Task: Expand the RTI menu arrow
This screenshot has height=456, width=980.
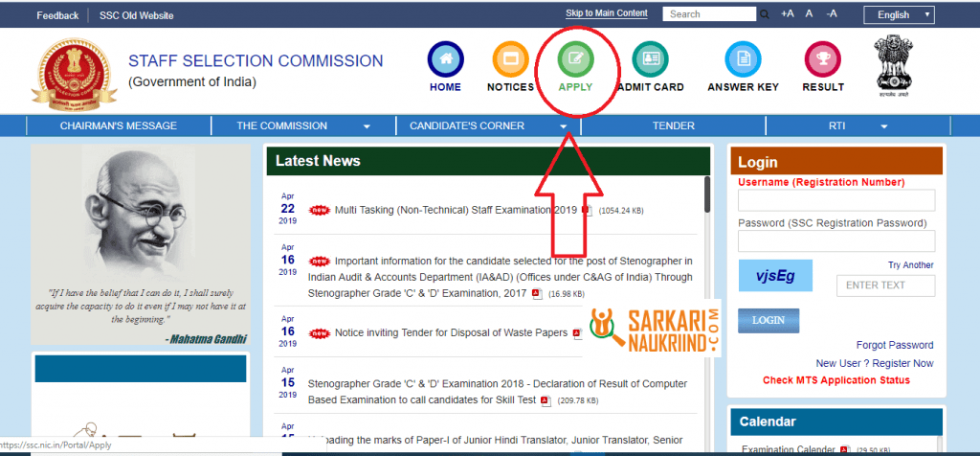Action: point(883,126)
